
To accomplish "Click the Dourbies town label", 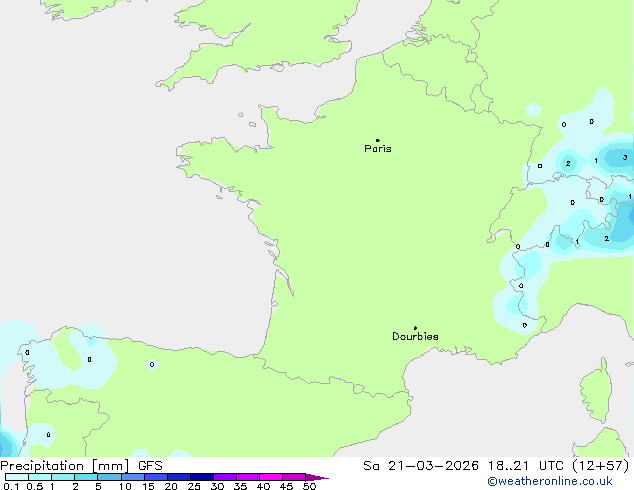I will tap(415, 336).
